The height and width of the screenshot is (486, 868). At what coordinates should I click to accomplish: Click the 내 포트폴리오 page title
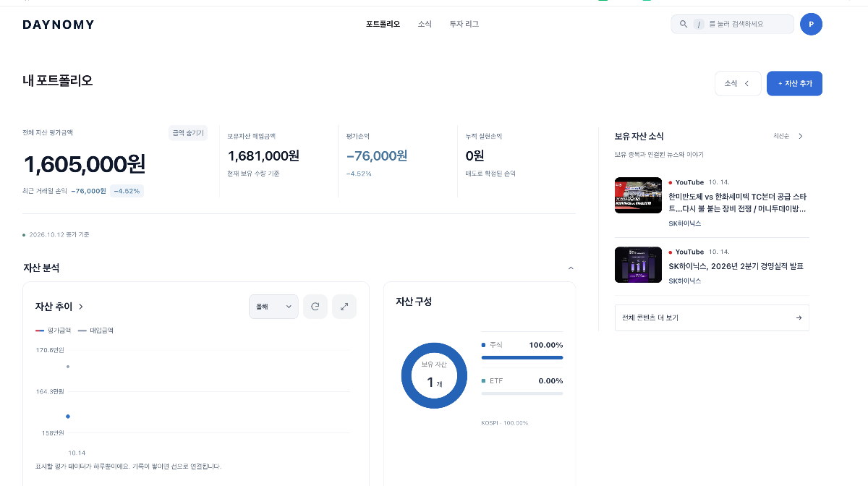(58, 80)
